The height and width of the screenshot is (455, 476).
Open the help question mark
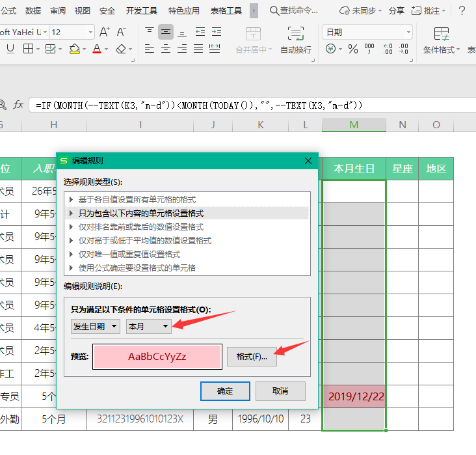click(462, 11)
